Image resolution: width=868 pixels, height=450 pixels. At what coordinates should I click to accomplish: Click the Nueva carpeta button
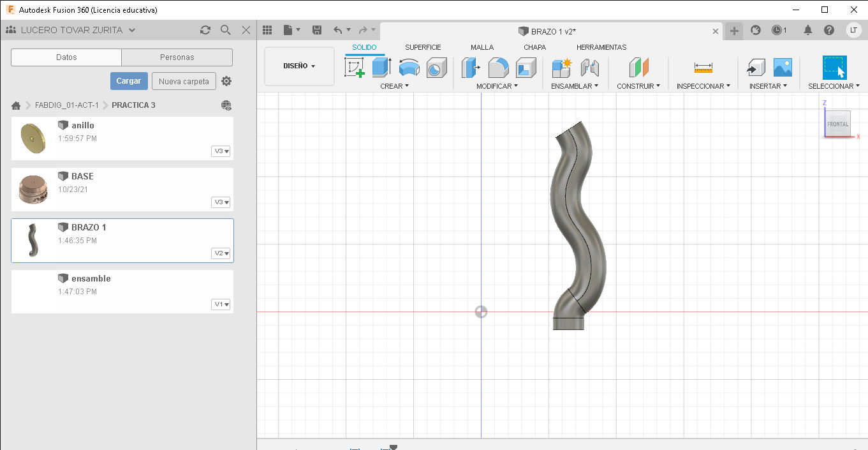coord(184,81)
